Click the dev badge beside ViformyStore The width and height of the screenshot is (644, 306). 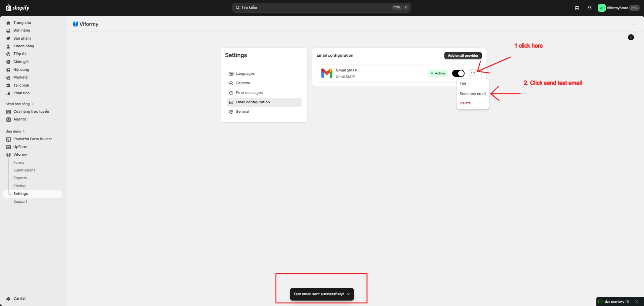634,8
